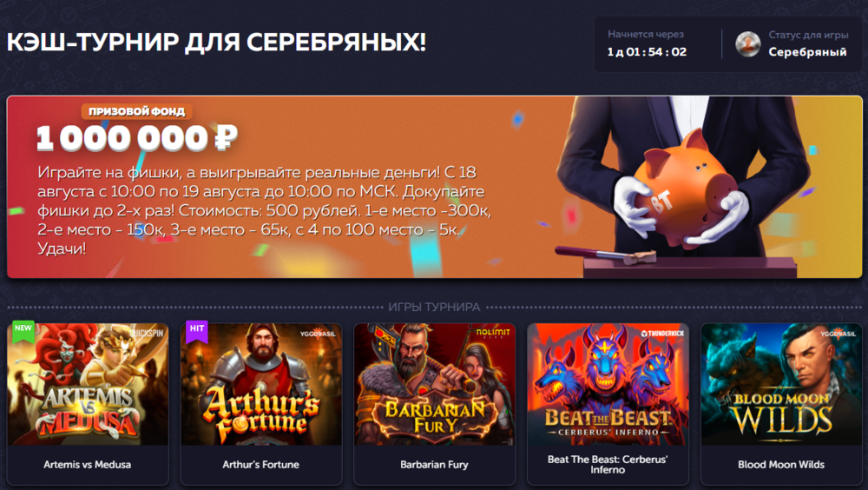Screen dimensions: 868x490
Task: Click the Thunderkick provider logo
Action: point(662,334)
